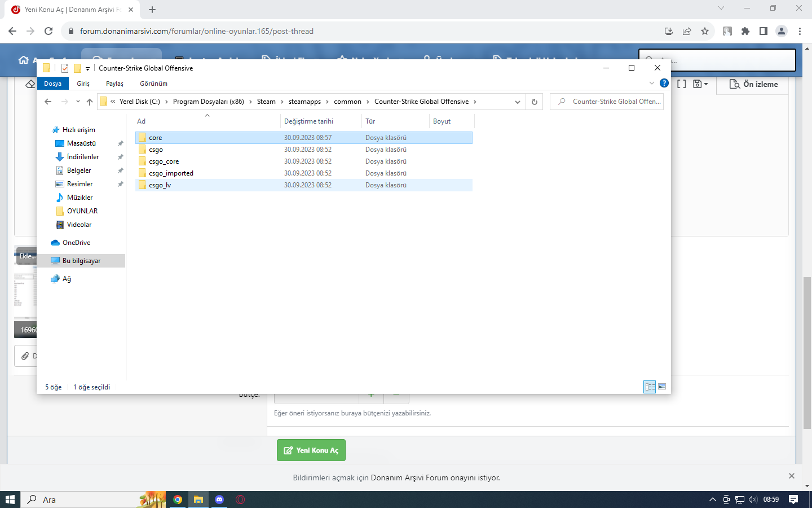Click steamapps in the address breadcrumb
This screenshot has height=508, width=812.
pos(304,102)
